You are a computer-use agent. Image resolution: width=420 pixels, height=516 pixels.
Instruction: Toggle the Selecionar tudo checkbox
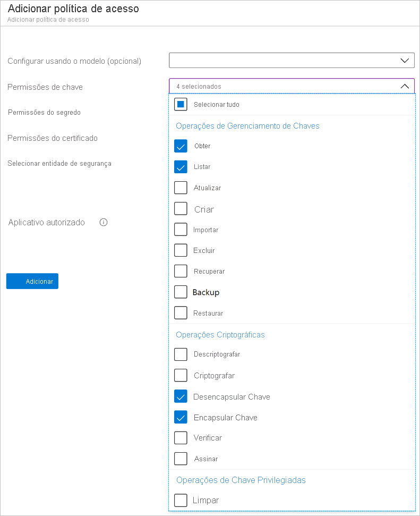(x=181, y=104)
